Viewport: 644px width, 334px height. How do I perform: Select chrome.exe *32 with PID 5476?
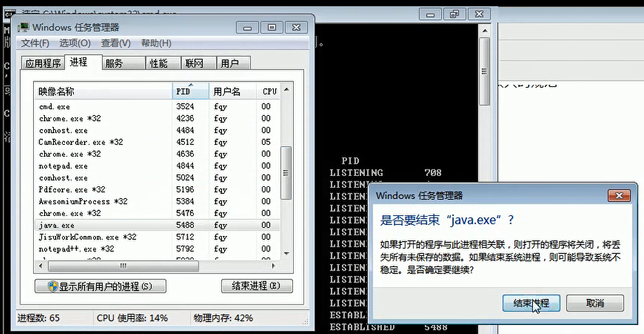tap(157, 214)
